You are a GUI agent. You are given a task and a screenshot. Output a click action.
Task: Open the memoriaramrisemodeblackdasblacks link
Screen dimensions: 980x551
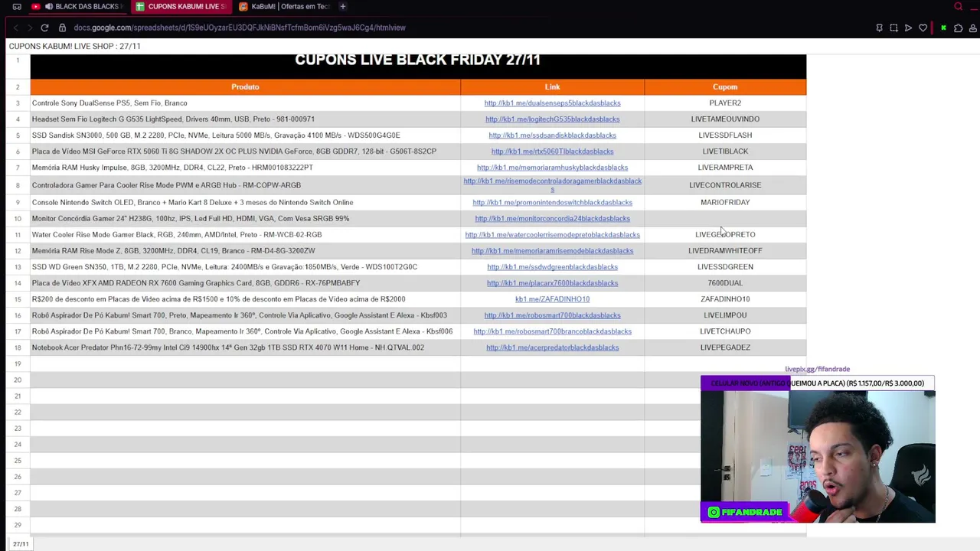(x=552, y=251)
